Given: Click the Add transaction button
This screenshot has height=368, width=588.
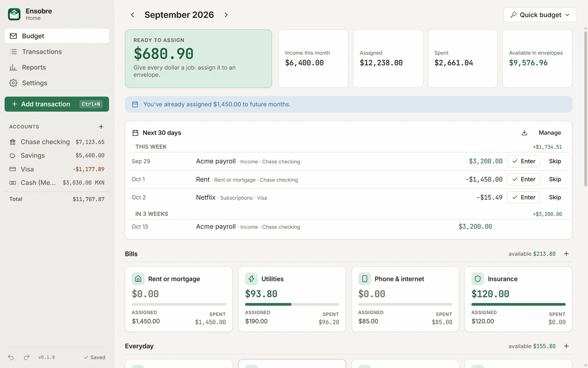Looking at the screenshot, I should tap(57, 104).
